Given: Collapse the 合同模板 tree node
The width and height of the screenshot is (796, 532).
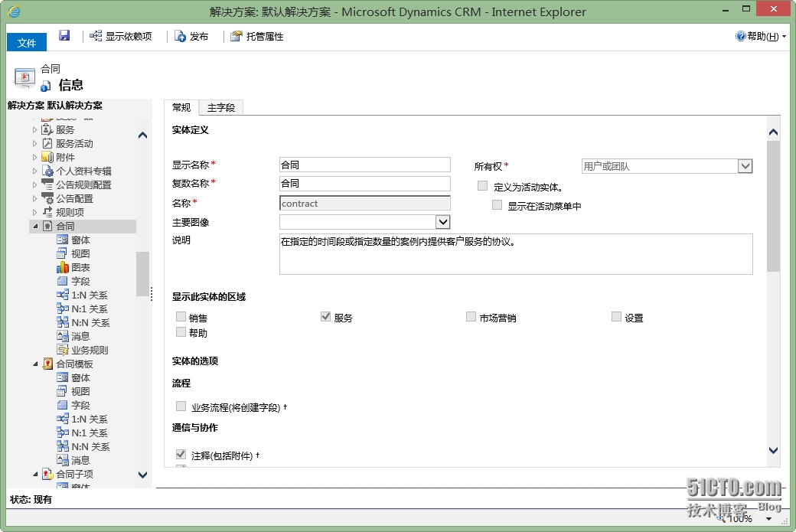Looking at the screenshot, I should [x=35, y=364].
